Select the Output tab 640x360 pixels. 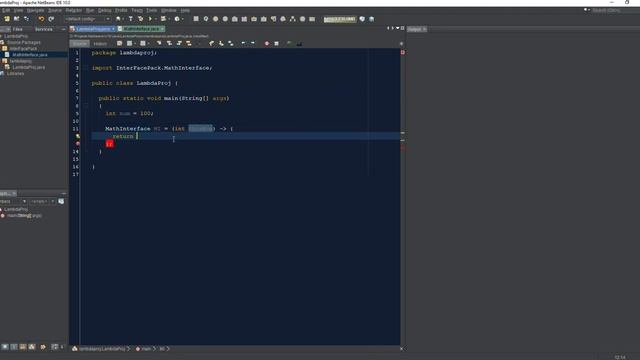point(417,29)
